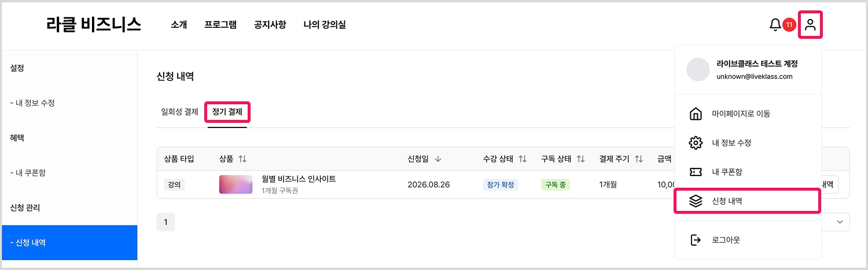The height and width of the screenshot is (270, 868).
Task: Sort by 결제 주기 column arrows
Action: (639, 159)
